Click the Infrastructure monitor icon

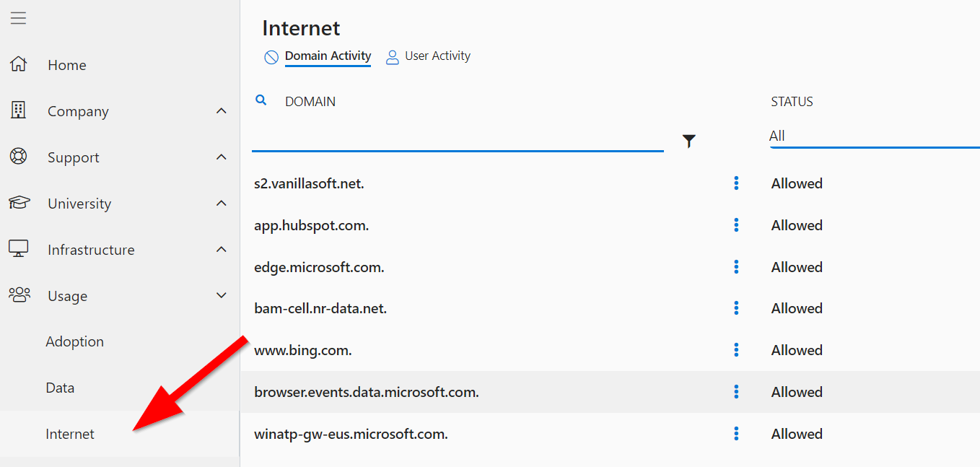point(18,249)
